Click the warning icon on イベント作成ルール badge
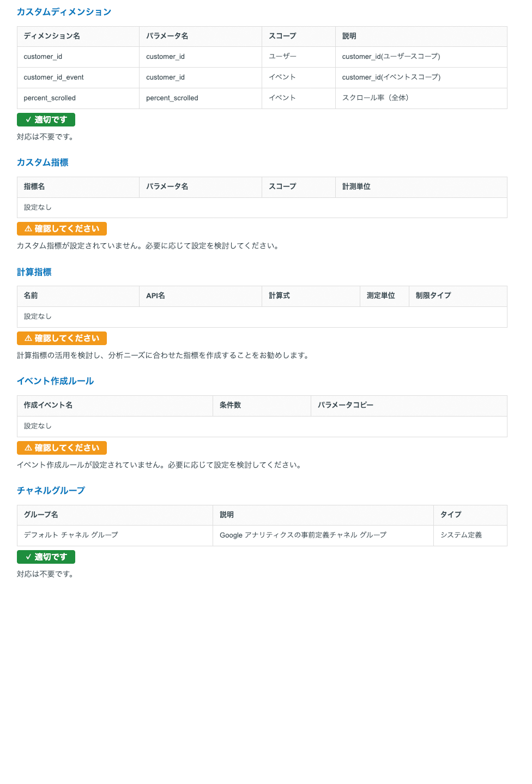 point(27,448)
